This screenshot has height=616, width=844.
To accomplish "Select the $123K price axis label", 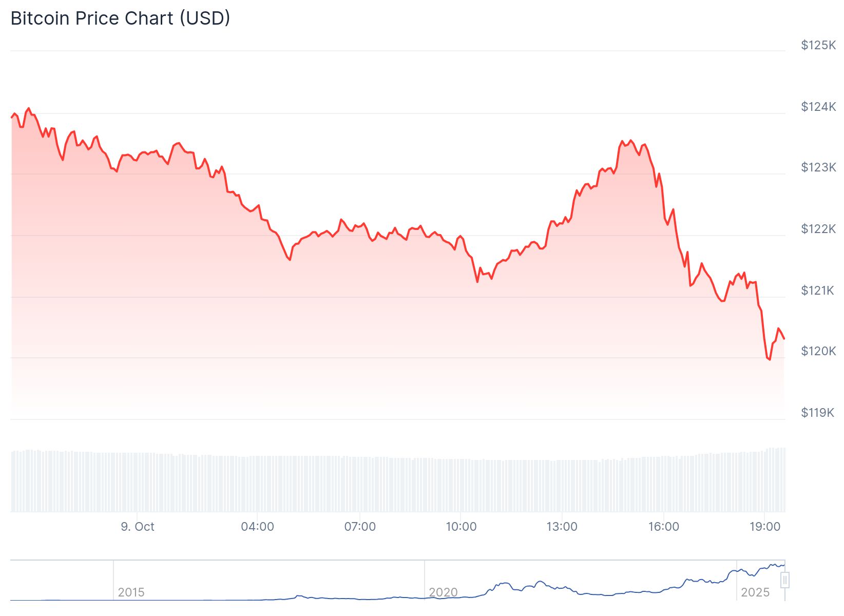I will point(818,167).
